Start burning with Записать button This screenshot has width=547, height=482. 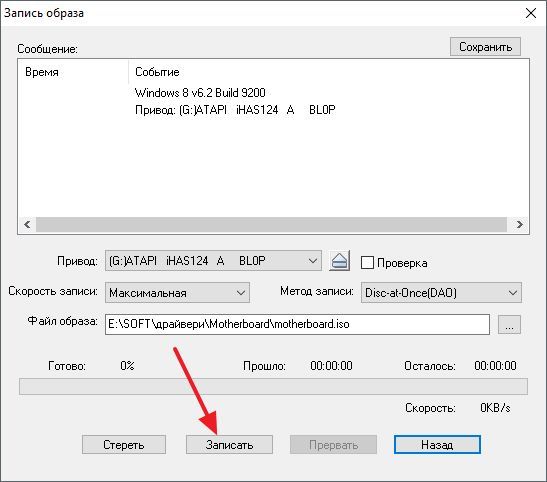tap(229, 444)
